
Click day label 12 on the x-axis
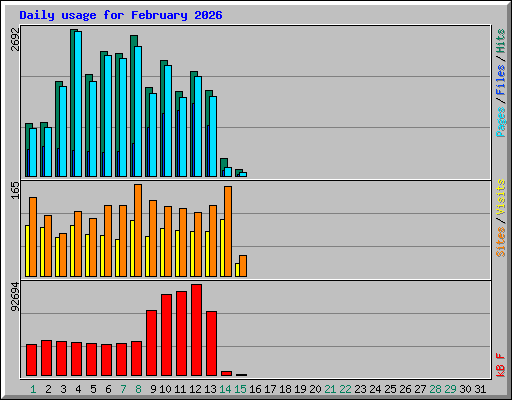tap(195, 389)
